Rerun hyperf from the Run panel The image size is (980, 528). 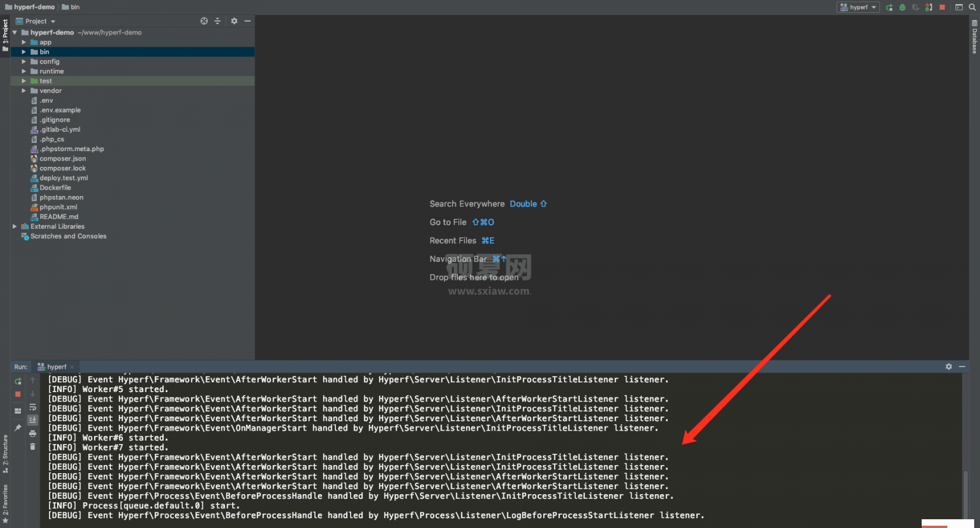pos(17,381)
